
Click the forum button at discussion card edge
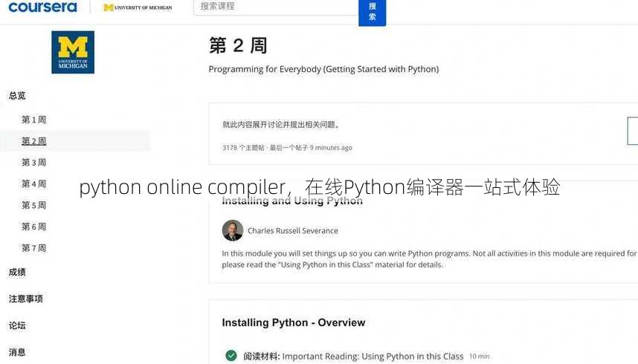[x=632, y=131]
